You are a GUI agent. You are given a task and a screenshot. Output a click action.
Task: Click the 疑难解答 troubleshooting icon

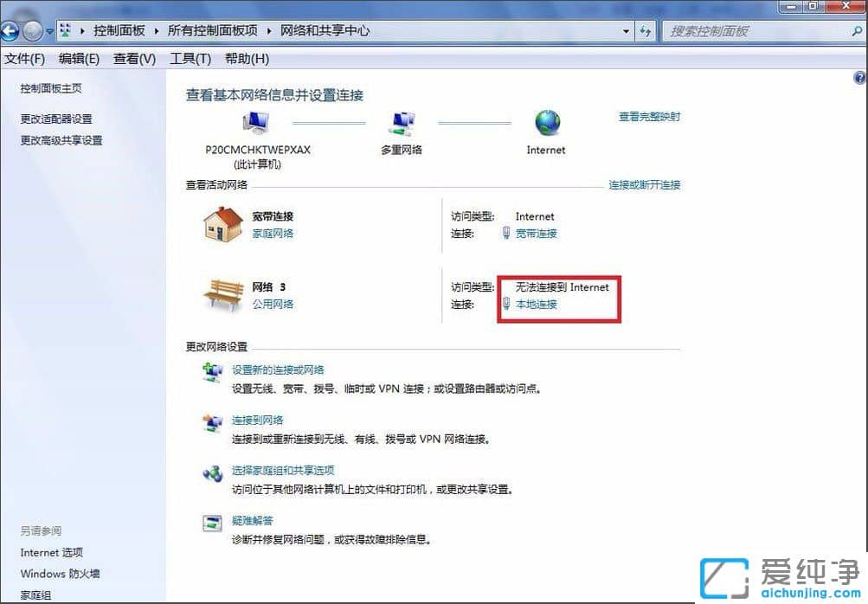(x=213, y=524)
